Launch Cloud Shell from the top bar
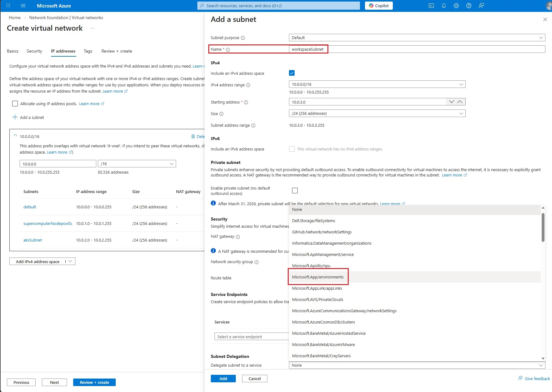Screen dimensions: 552x392 (x=431, y=6)
